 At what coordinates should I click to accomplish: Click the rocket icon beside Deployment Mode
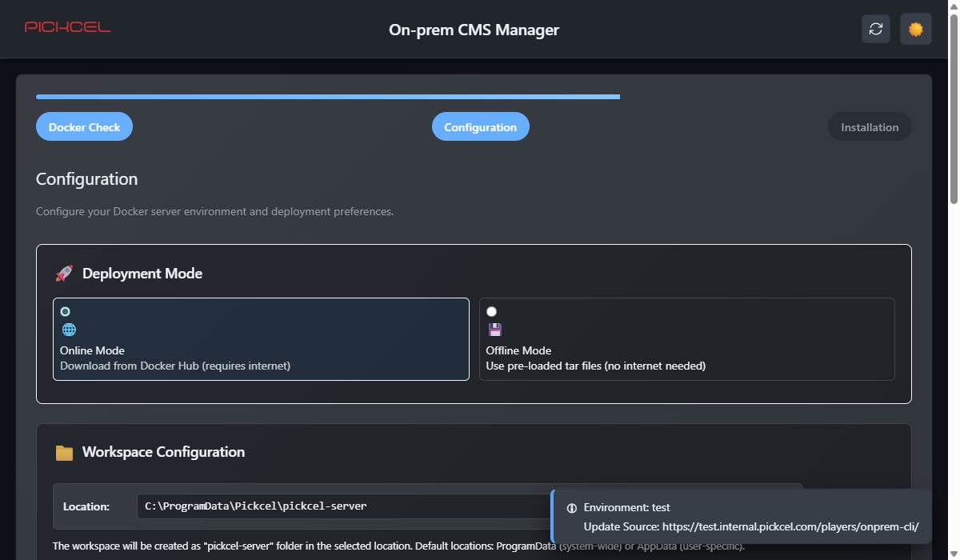pyautogui.click(x=64, y=274)
